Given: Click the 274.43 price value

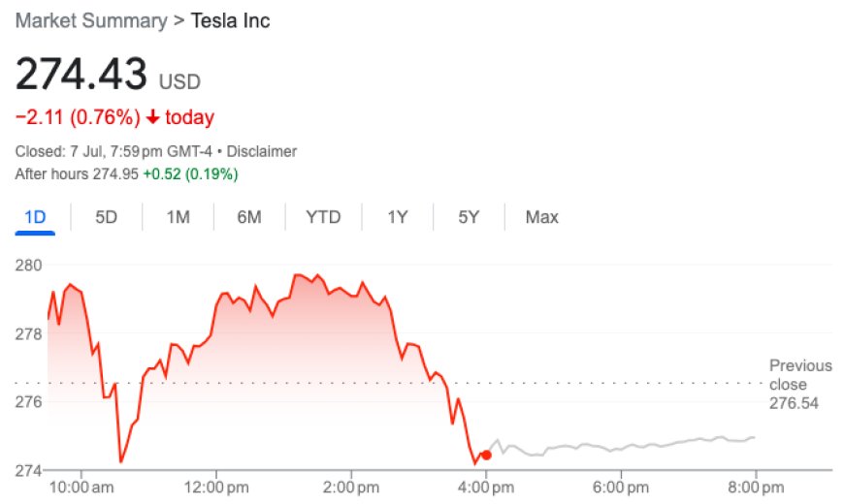Looking at the screenshot, I should (x=81, y=75).
